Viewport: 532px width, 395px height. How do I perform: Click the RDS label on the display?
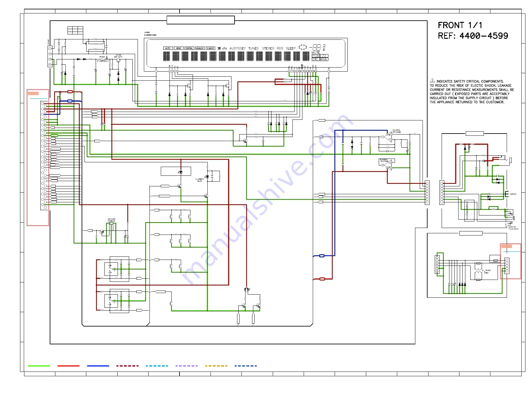[x=280, y=48]
